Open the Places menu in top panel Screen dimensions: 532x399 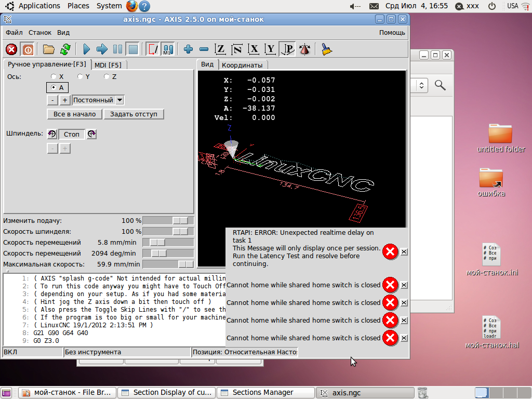(x=78, y=6)
